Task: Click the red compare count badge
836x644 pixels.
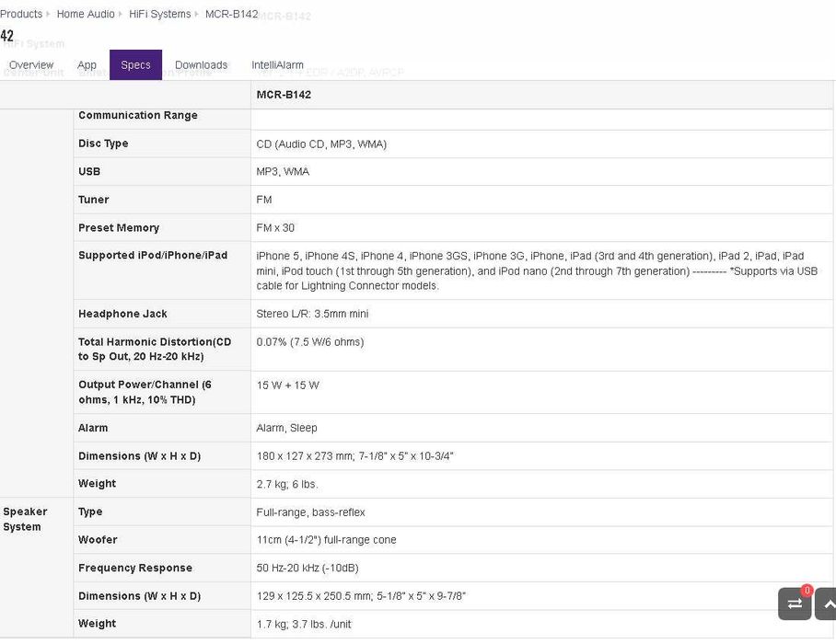Action: click(x=807, y=591)
